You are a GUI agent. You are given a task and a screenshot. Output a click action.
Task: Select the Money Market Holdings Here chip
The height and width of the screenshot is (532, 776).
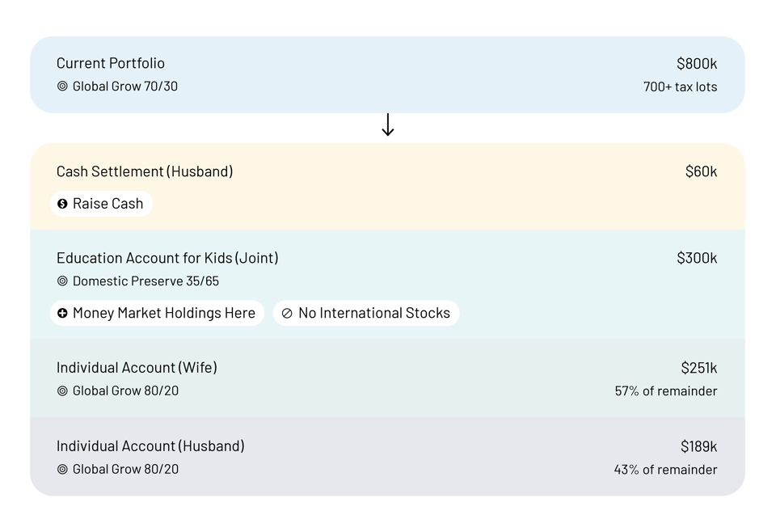pos(158,313)
